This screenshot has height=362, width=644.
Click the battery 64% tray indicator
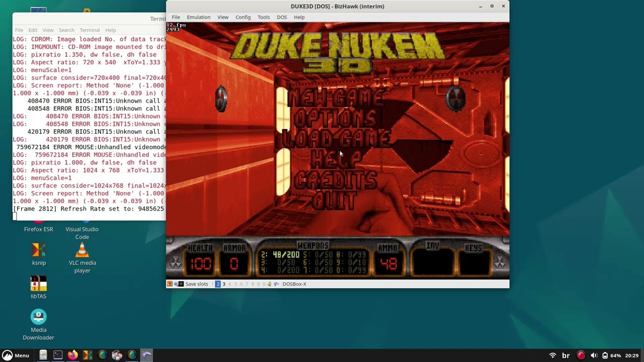coord(611,355)
